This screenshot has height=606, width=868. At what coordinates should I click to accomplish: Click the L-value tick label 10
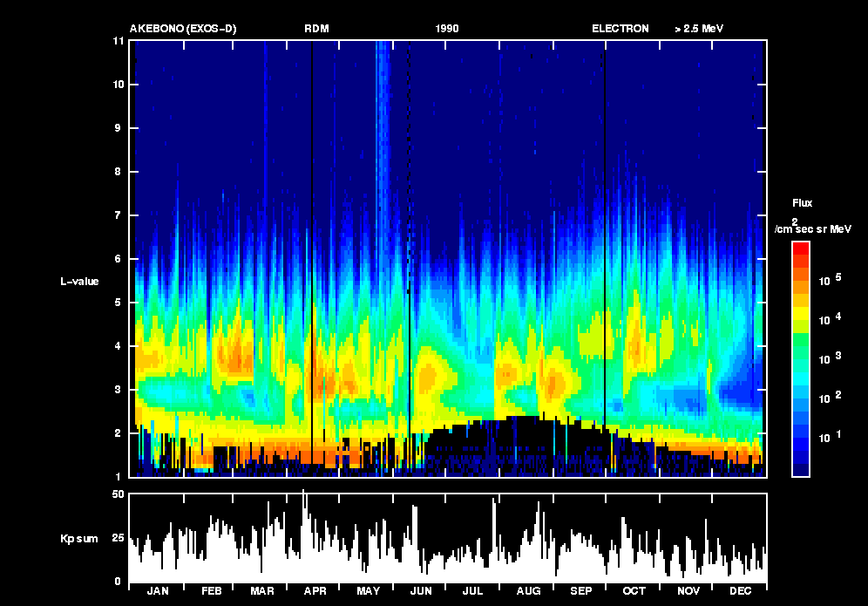coord(118,85)
